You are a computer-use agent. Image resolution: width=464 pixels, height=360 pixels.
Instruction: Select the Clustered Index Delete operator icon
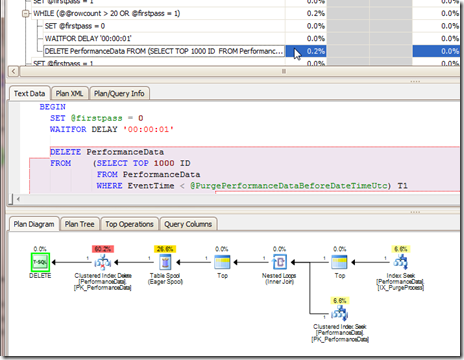[x=103, y=262]
